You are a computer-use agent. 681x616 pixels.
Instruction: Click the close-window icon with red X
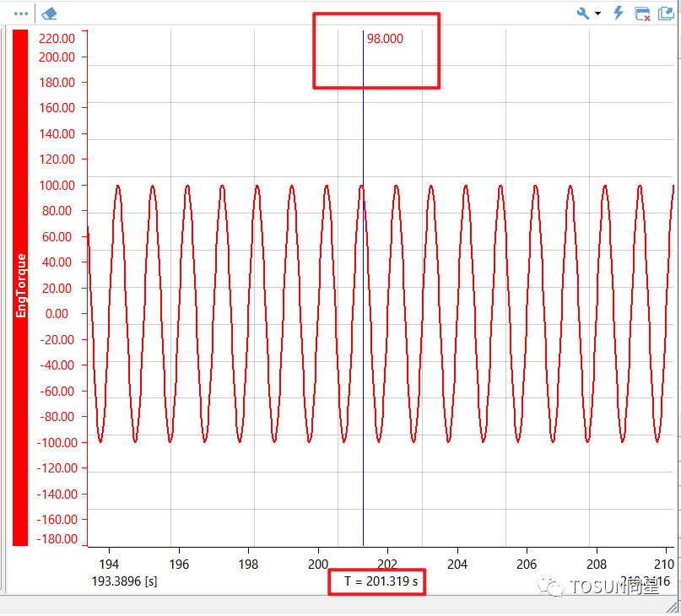point(642,14)
